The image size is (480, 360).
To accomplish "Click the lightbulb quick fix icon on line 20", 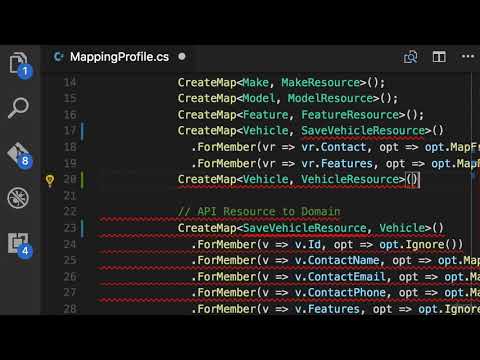I will click(50, 181).
